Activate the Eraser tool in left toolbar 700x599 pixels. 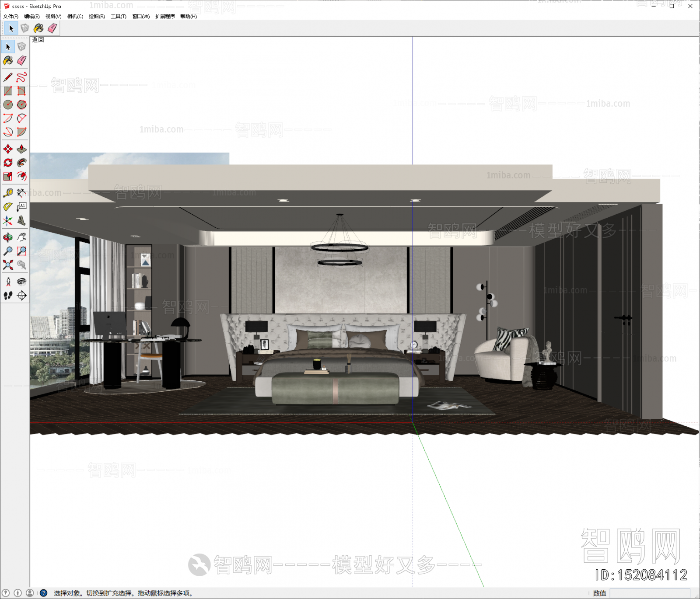(x=21, y=61)
